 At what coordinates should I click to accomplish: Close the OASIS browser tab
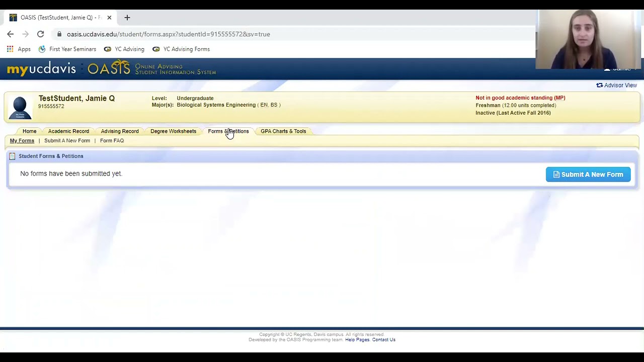coord(109,18)
